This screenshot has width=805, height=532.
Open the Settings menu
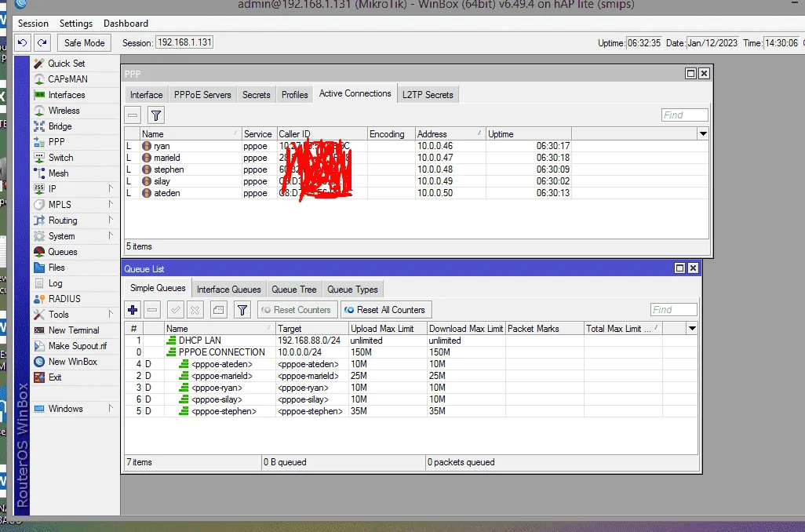(76, 24)
